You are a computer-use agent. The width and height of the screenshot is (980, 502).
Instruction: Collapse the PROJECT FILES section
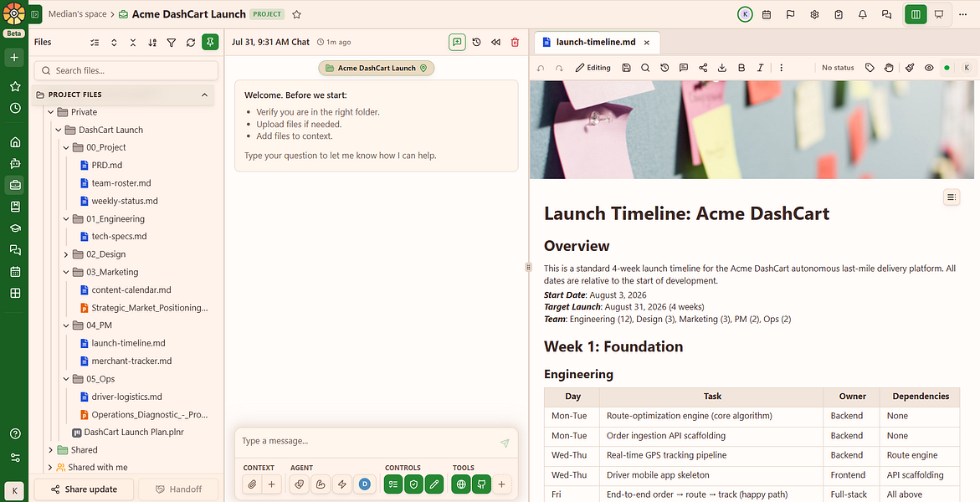204,95
